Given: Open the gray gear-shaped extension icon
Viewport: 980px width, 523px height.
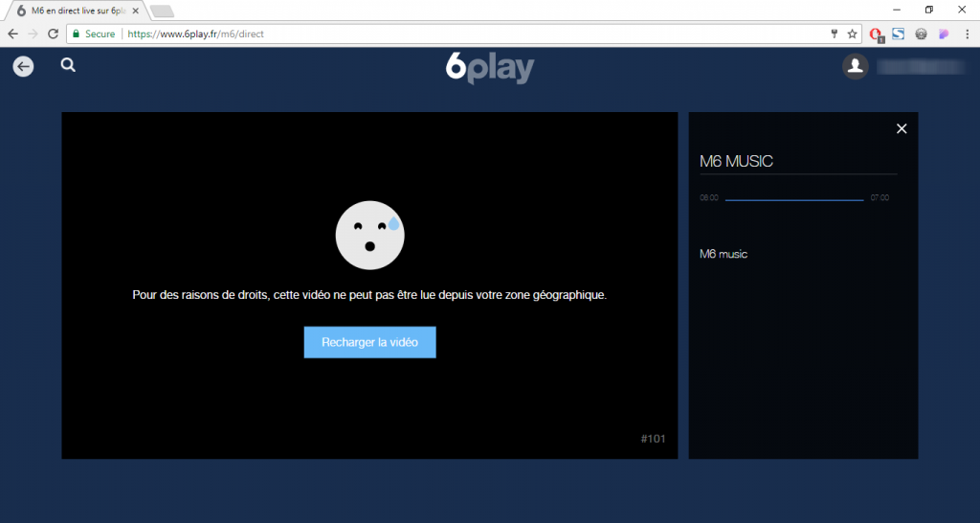Looking at the screenshot, I should (921, 34).
